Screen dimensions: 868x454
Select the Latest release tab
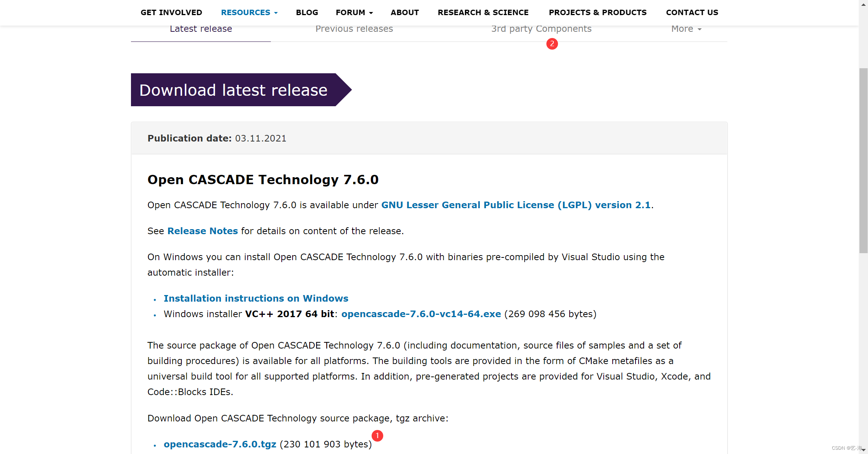pos(201,29)
